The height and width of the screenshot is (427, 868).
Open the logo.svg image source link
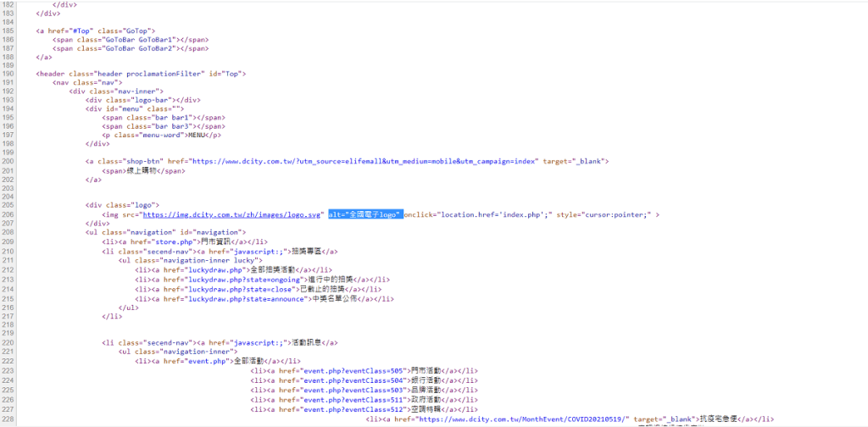click(233, 214)
